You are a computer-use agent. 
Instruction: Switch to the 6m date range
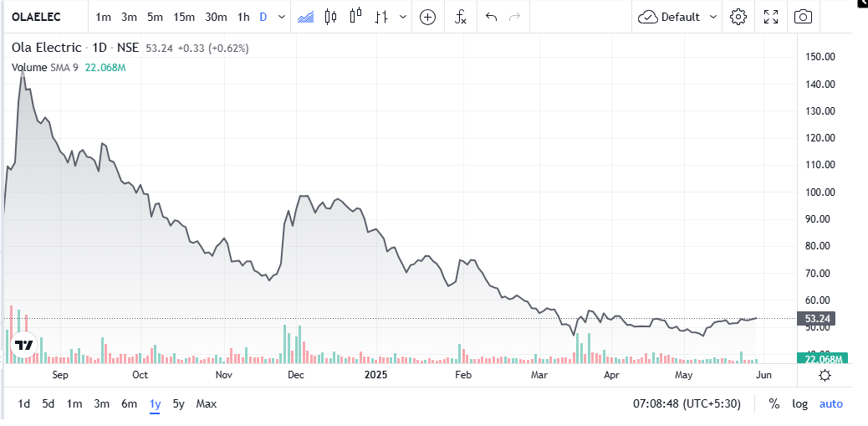point(129,404)
